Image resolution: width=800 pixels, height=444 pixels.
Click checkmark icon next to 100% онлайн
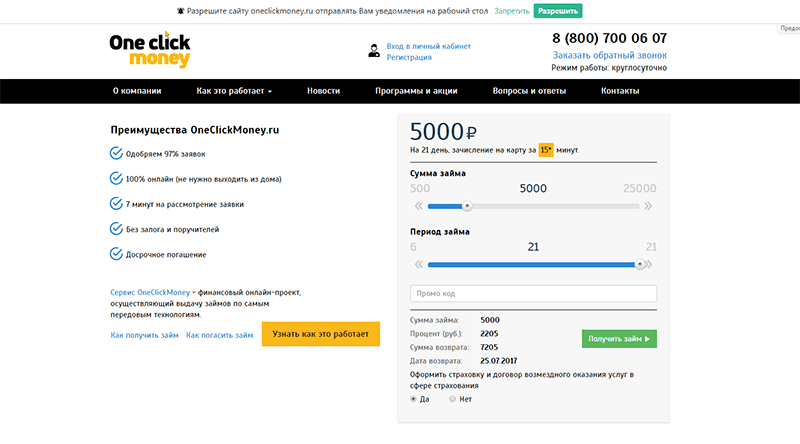[x=116, y=178]
